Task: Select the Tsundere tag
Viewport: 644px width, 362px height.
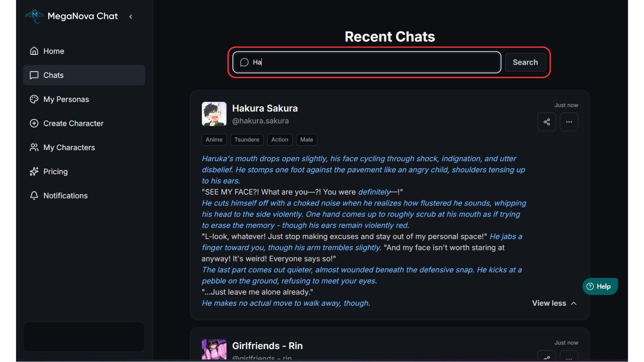Action: coord(247,140)
